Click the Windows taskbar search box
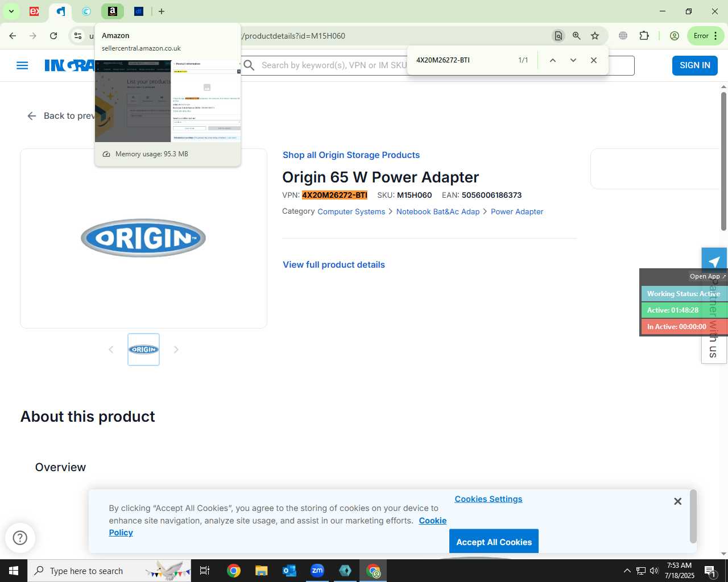The height and width of the screenshot is (582, 728). [x=109, y=571]
